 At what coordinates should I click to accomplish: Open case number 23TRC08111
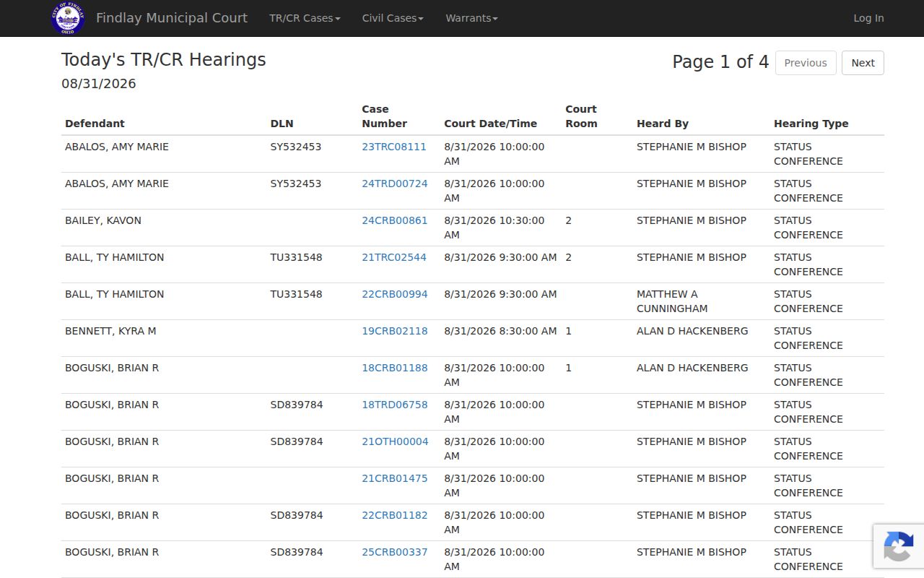pos(394,147)
